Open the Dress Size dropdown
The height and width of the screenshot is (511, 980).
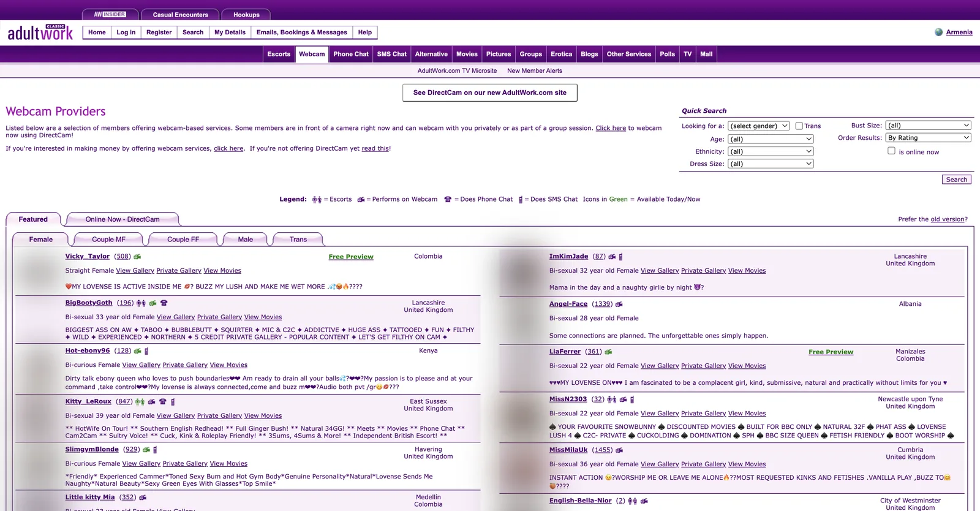tap(771, 164)
